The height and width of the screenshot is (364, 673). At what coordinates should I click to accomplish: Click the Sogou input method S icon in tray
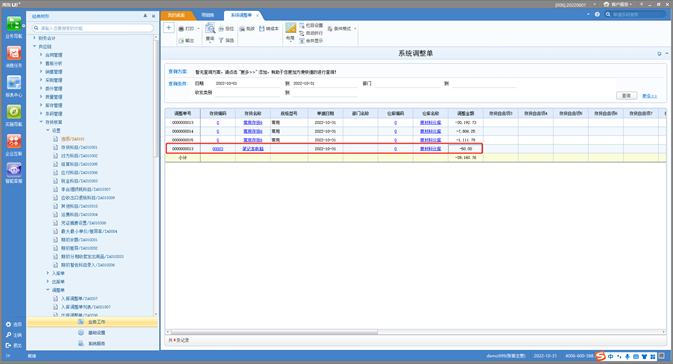point(600,356)
